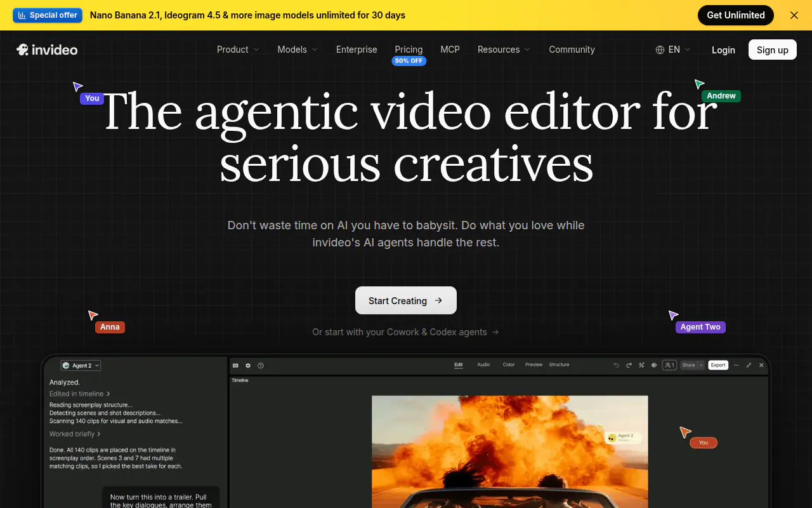Switch to the Color tab

[x=509, y=364]
